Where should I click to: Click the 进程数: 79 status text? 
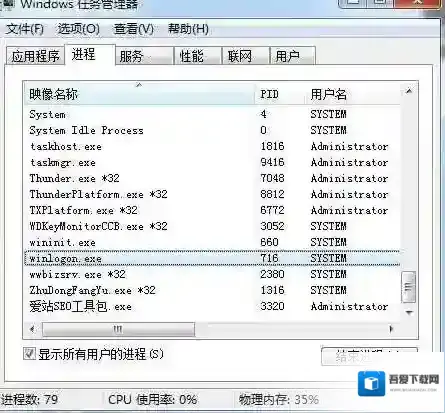point(29,399)
